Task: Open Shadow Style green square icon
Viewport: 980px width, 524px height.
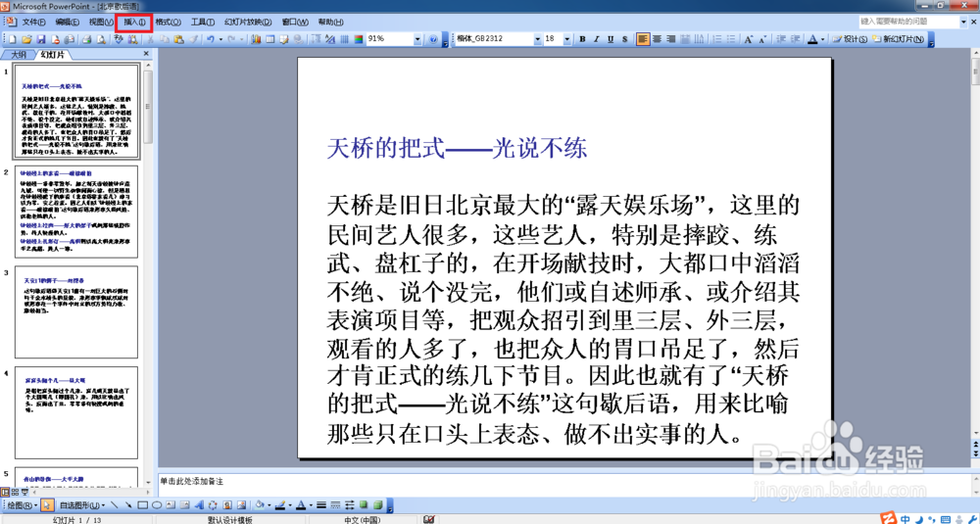Action: (x=364, y=504)
